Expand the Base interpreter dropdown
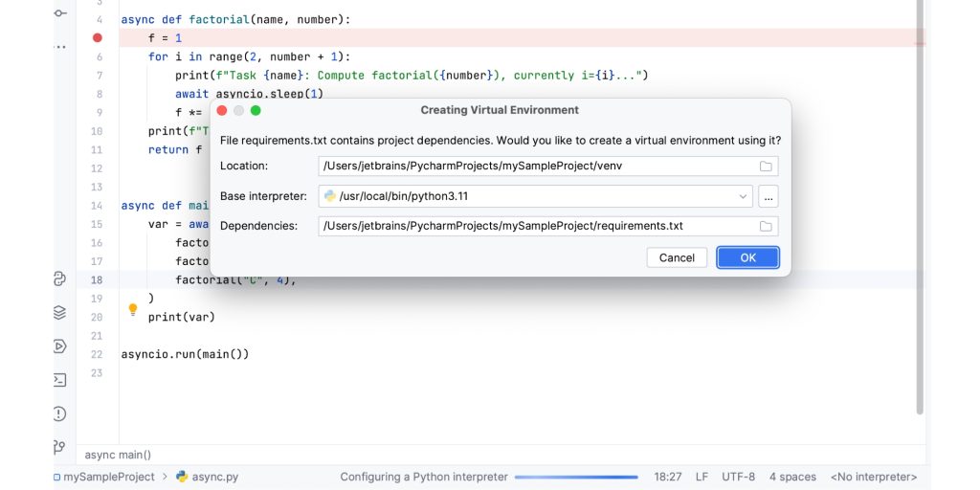Viewport: 980px width, 490px height. click(744, 196)
